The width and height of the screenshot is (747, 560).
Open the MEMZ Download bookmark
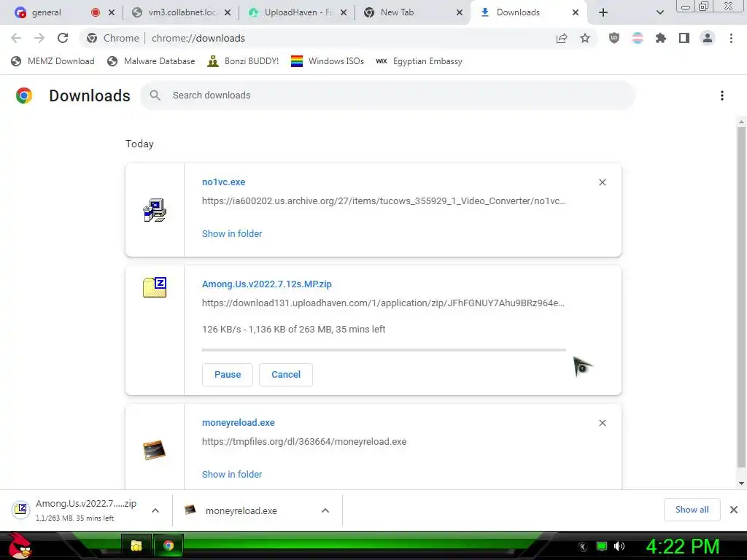[x=53, y=61]
